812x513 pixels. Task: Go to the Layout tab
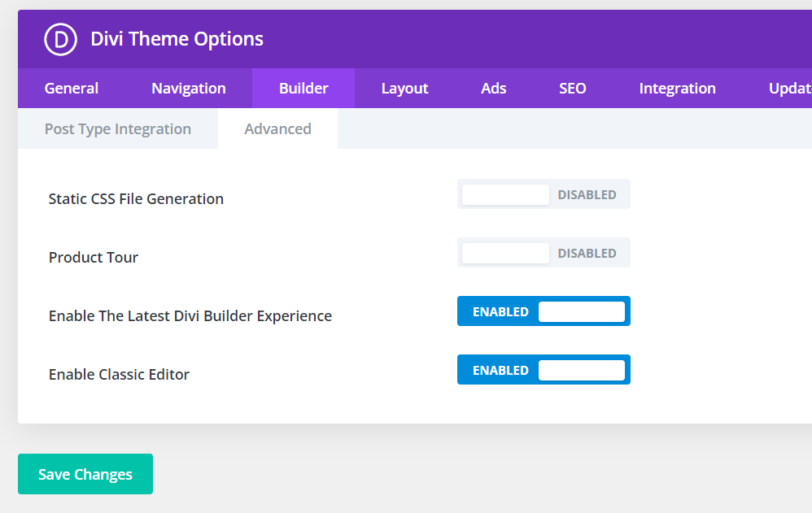[404, 89]
